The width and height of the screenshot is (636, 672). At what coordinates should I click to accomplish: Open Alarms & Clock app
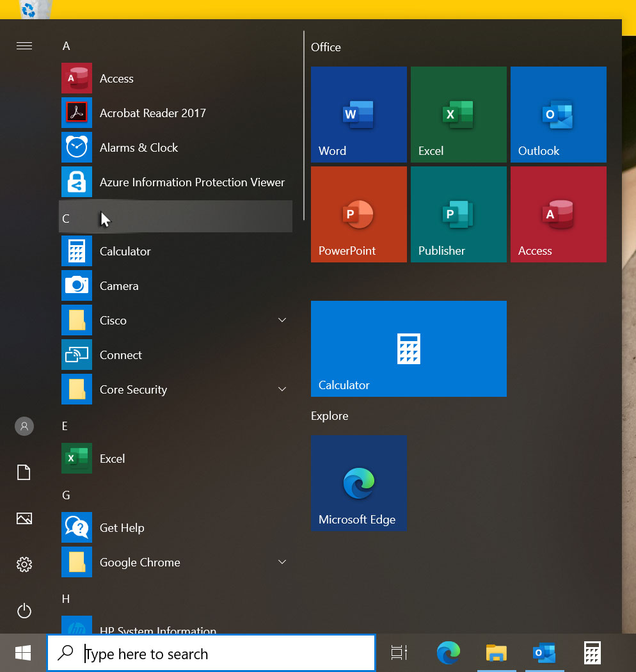pos(138,148)
